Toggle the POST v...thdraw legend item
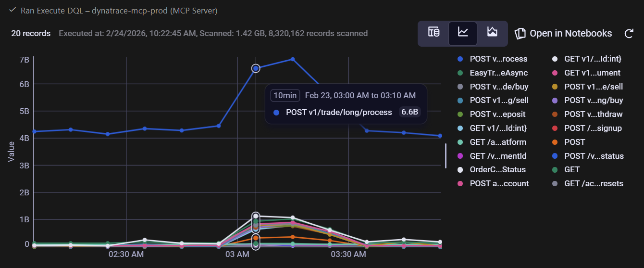Image resolution: width=644 pixels, height=268 pixels. point(594,115)
